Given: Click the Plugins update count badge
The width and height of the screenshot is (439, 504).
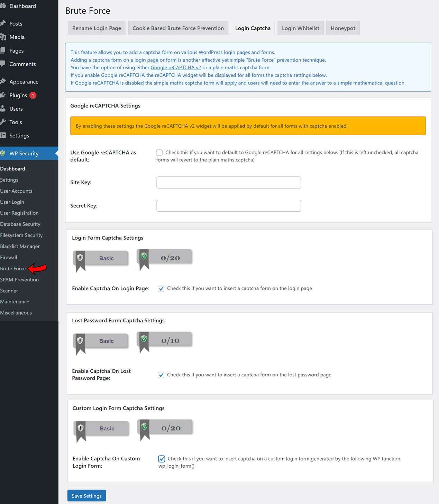Looking at the screenshot, I should point(33,95).
